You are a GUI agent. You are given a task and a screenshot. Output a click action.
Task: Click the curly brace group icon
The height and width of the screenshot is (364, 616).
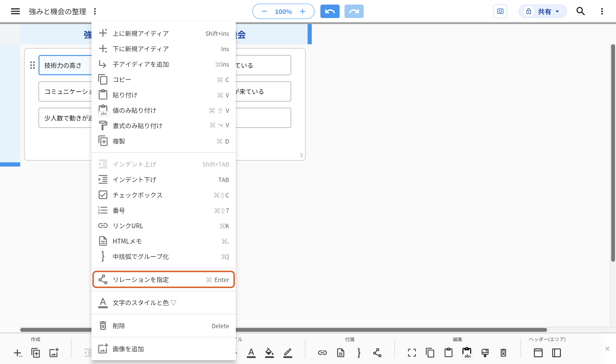click(359, 353)
